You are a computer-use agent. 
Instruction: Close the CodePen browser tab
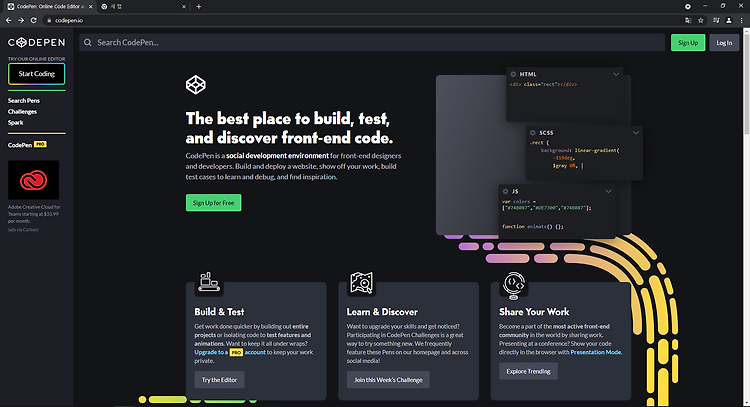(x=90, y=7)
